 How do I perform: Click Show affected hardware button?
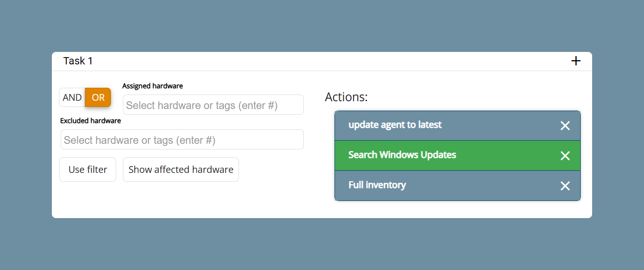tap(181, 170)
